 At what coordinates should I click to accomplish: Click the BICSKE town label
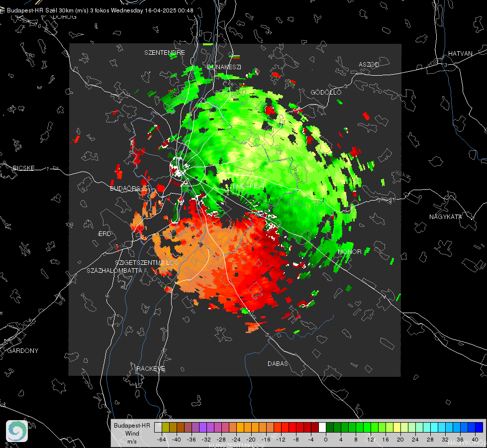23,168
